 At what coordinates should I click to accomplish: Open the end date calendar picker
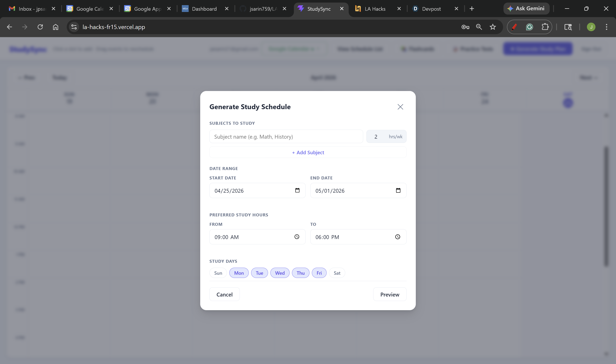(x=398, y=190)
